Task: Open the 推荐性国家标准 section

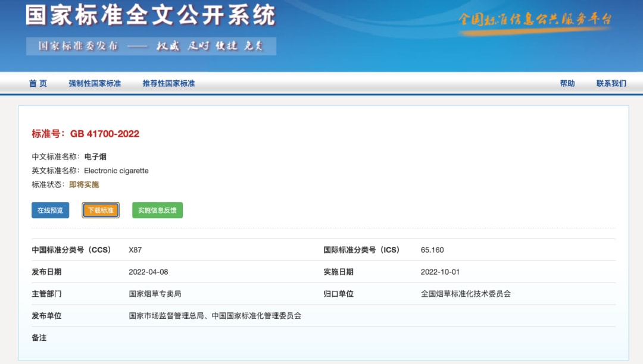Action: [168, 83]
